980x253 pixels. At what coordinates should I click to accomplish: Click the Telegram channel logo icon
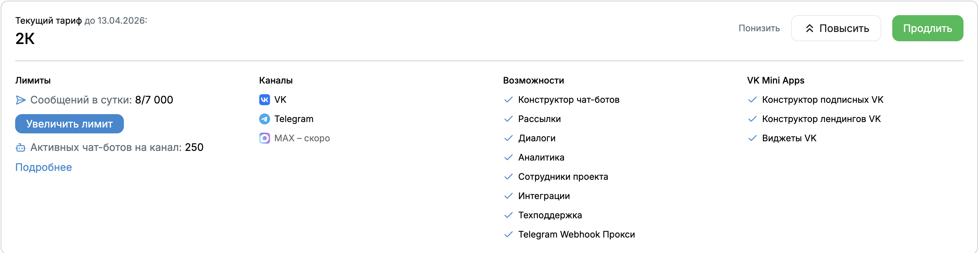tap(264, 119)
